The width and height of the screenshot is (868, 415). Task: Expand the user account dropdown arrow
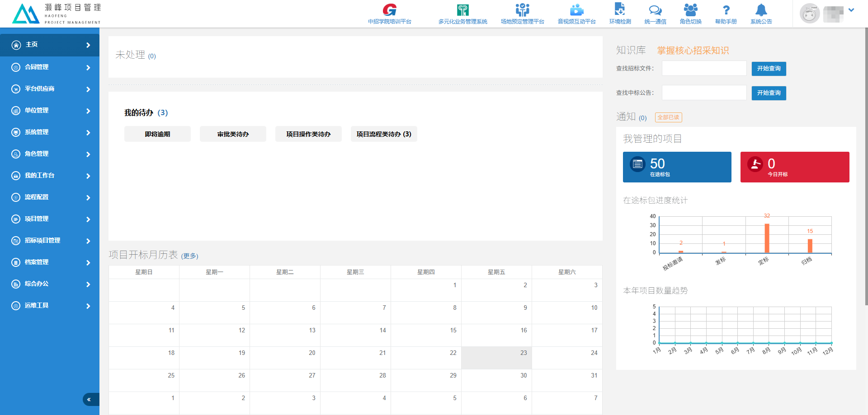pyautogui.click(x=851, y=10)
